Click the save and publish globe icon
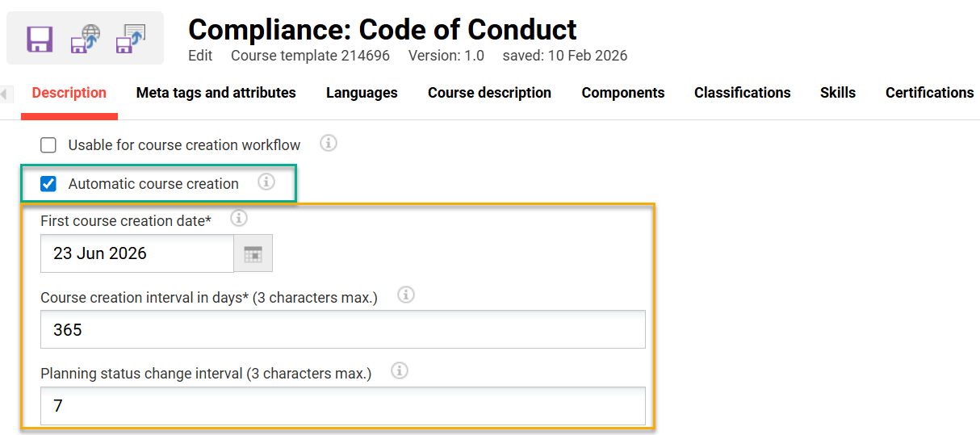 pos(86,39)
